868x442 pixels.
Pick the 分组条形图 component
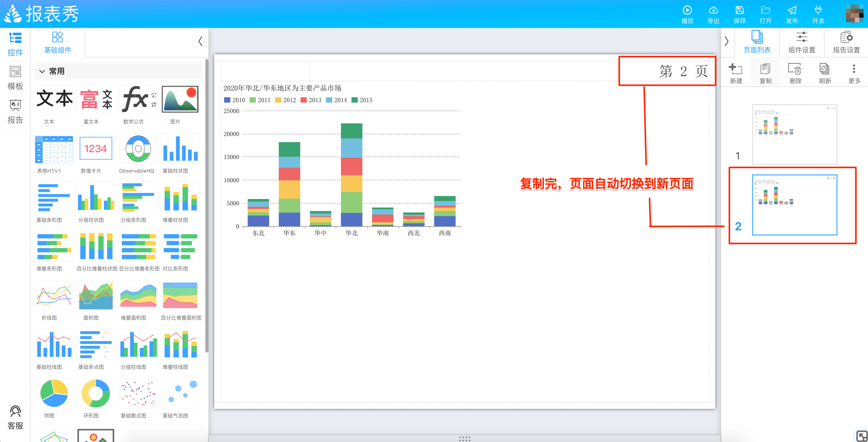click(138, 197)
